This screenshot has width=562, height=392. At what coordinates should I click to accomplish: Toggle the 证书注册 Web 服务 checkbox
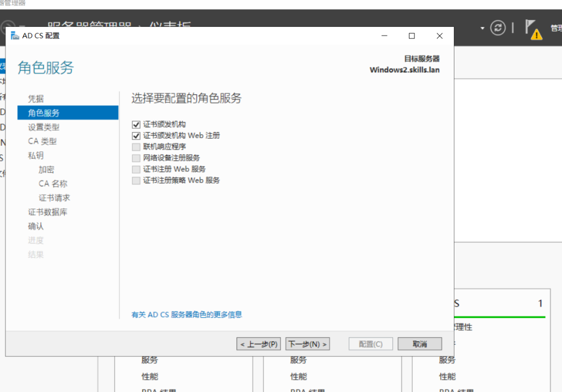tap(136, 169)
